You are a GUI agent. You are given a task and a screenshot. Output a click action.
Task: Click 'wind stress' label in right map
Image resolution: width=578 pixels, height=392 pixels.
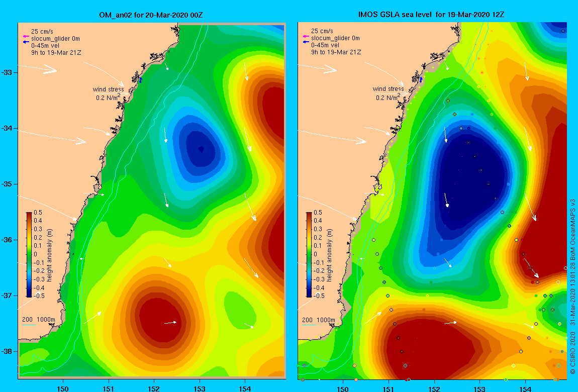388,89
